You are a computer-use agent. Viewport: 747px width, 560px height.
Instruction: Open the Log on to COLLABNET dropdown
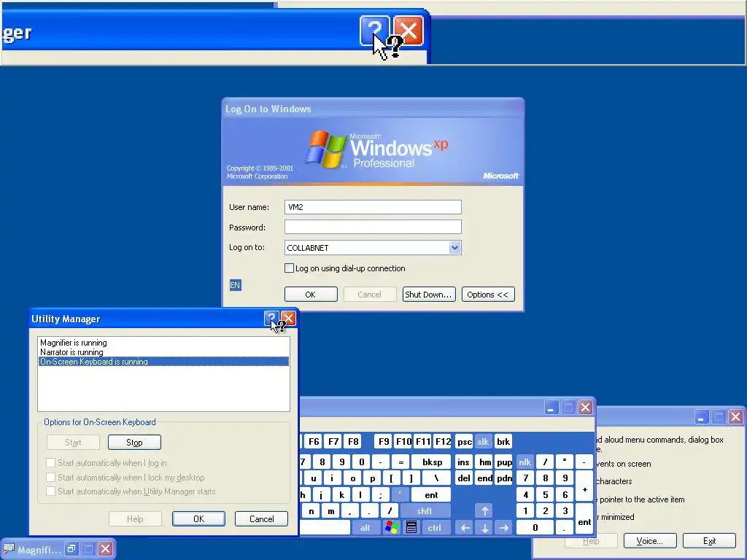coord(454,248)
